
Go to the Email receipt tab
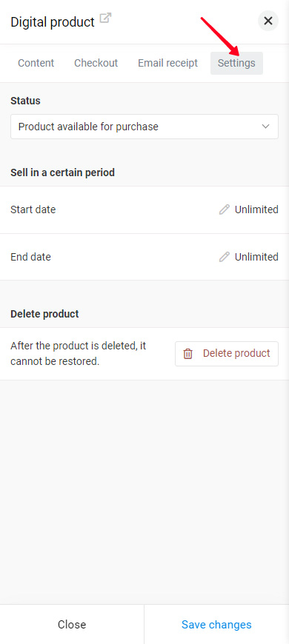pyautogui.click(x=167, y=63)
